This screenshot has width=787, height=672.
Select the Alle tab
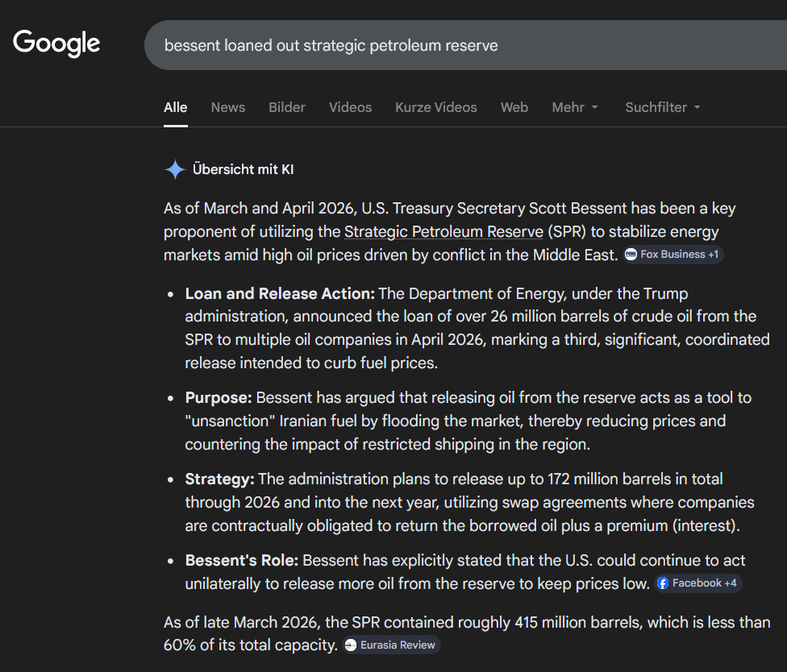tap(175, 107)
